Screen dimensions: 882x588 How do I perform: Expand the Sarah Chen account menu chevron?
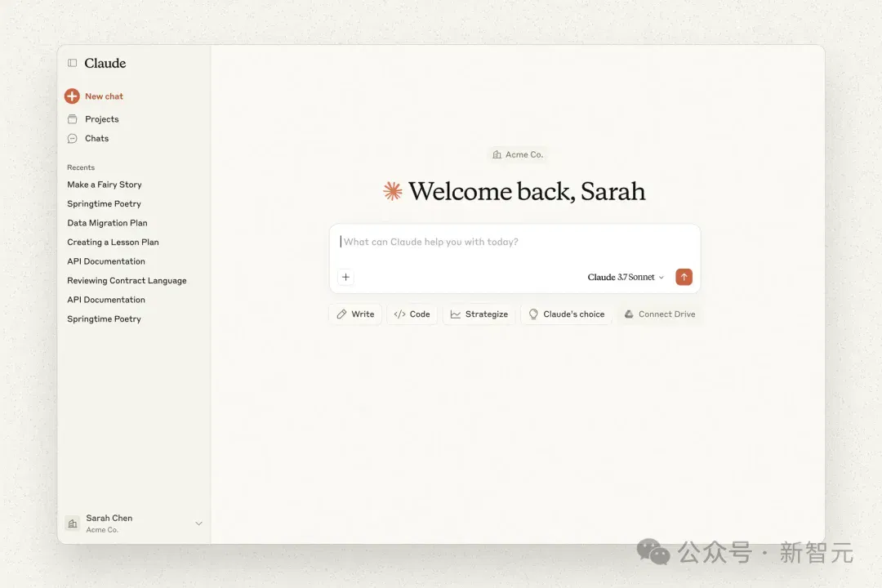point(198,523)
